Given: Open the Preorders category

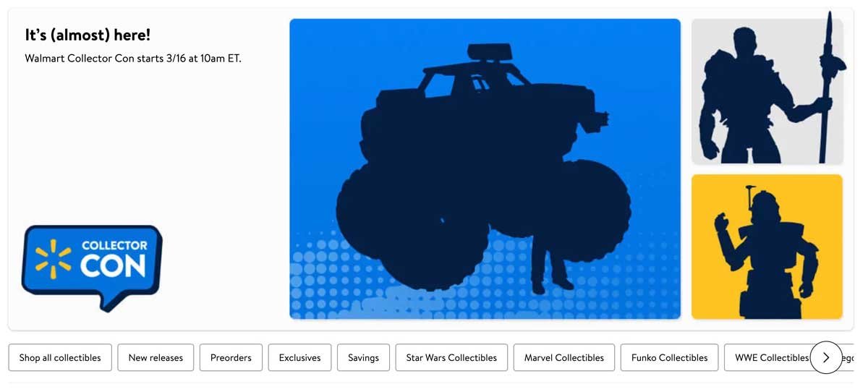Looking at the screenshot, I should pos(231,358).
